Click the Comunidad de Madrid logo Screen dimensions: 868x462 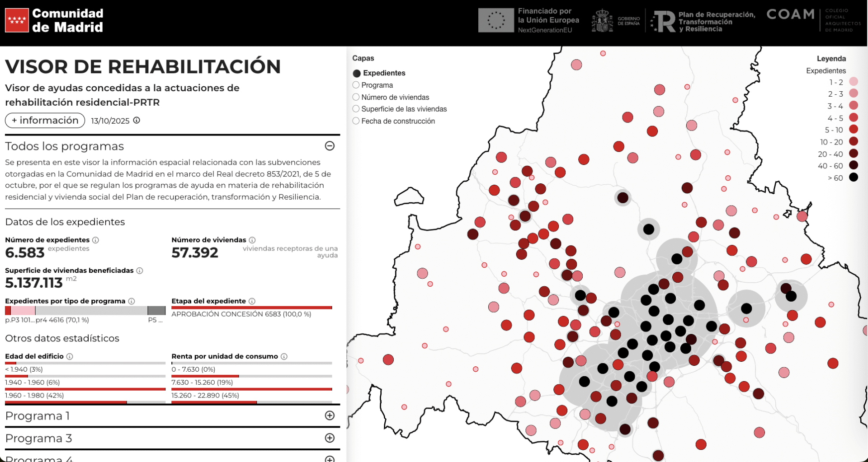click(x=54, y=21)
